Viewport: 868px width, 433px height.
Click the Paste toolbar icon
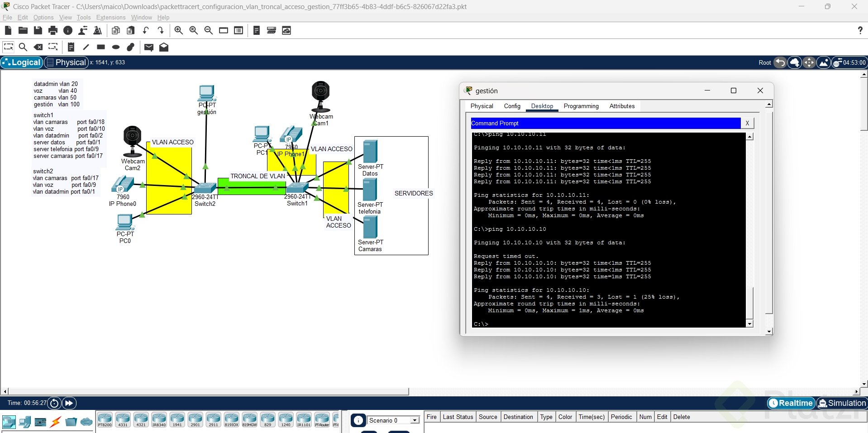coord(131,30)
